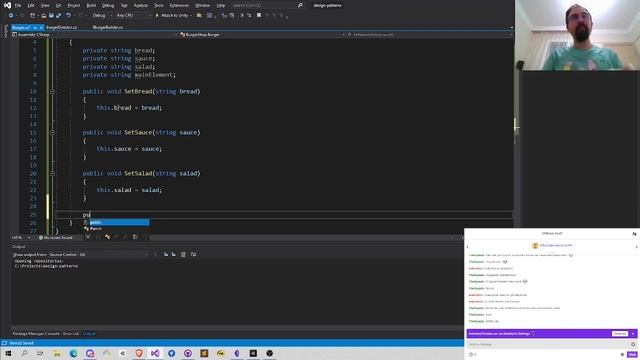The height and width of the screenshot is (360, 640).
Task: Open Microsoft Edge from taskbar
Action: coord(73,353)
